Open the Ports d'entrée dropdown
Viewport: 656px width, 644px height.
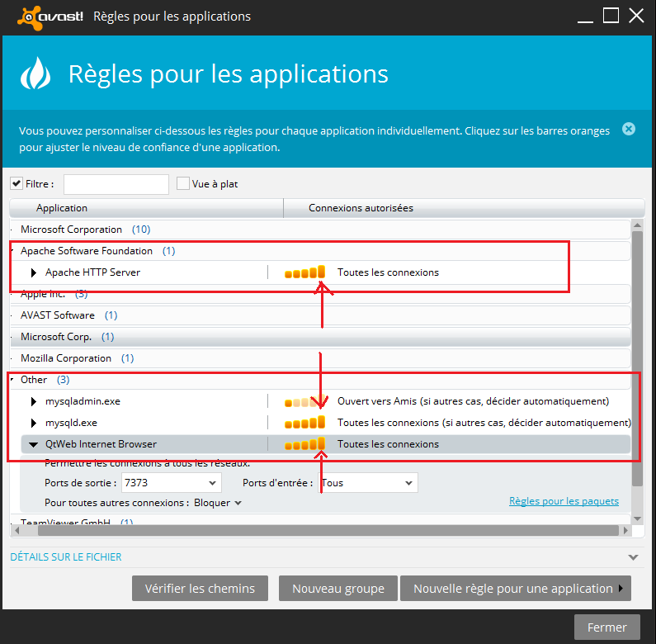pyautogui.click(x=368, y=483)
